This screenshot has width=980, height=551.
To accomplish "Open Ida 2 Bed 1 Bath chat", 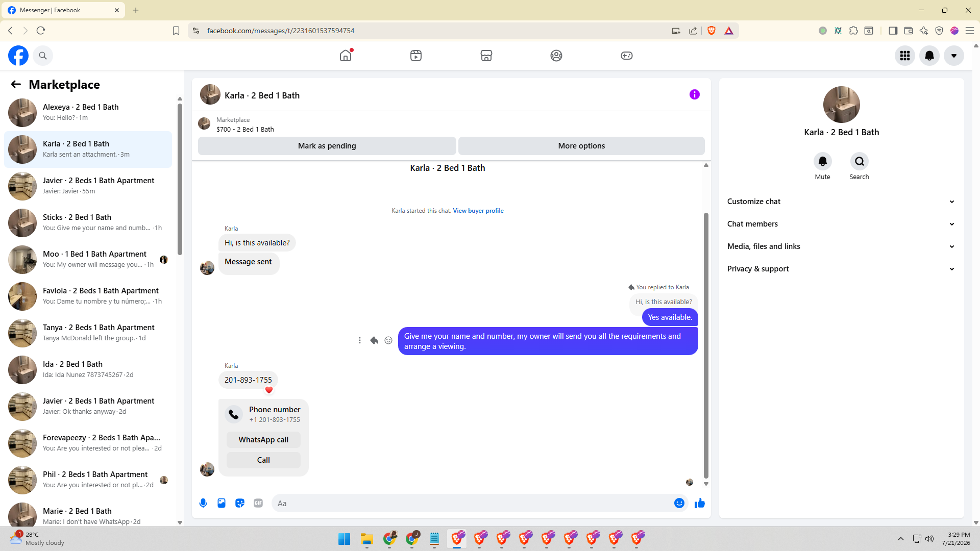I will (88, 370).
